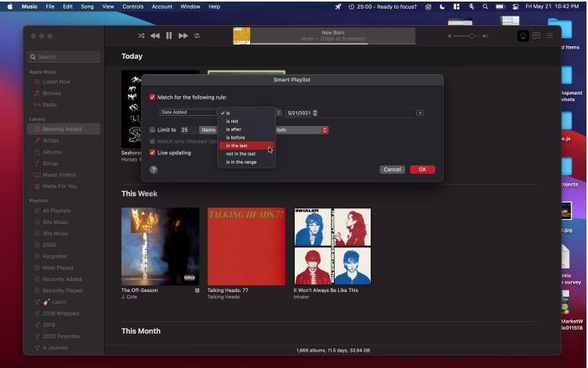
Task: Click the song progress bar under New Born
Action: [x=332, y=44]
